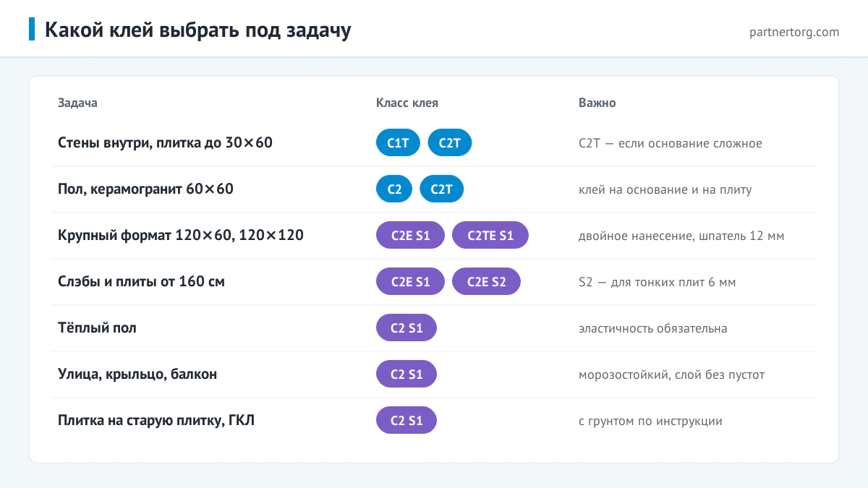The width and height of the screenshot is (868, 488).
Task: Select the "Важно" column header
Action: tap(597, 103)
